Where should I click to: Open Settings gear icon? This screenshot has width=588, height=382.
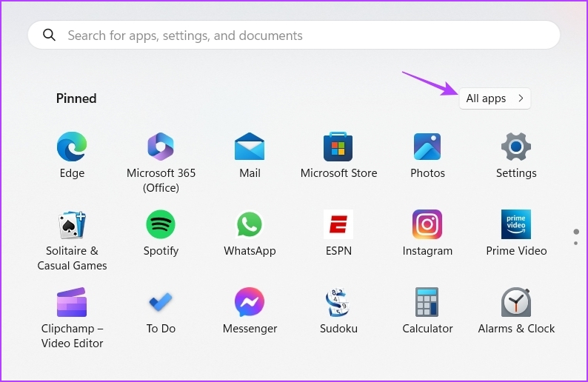pyautogui.click(x=516, y=147)
